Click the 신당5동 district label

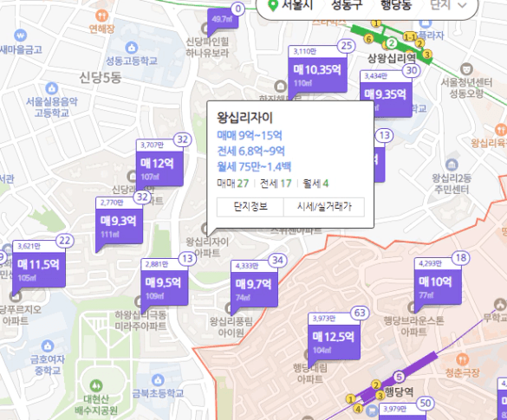(101, 78)
